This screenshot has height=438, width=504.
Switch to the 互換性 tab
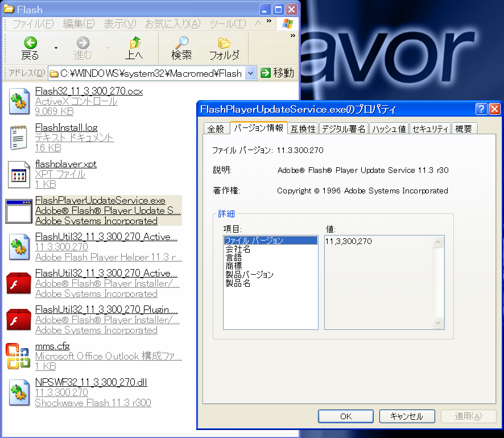pyautogui.click(x=303, y=129)
